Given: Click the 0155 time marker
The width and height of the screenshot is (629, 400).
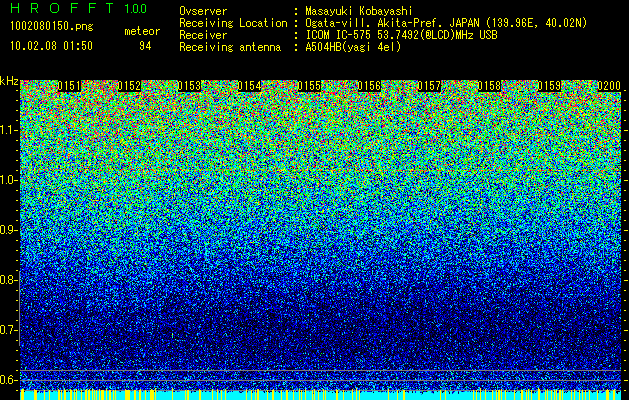Looking at the screenshot, I should coord(309,86).
